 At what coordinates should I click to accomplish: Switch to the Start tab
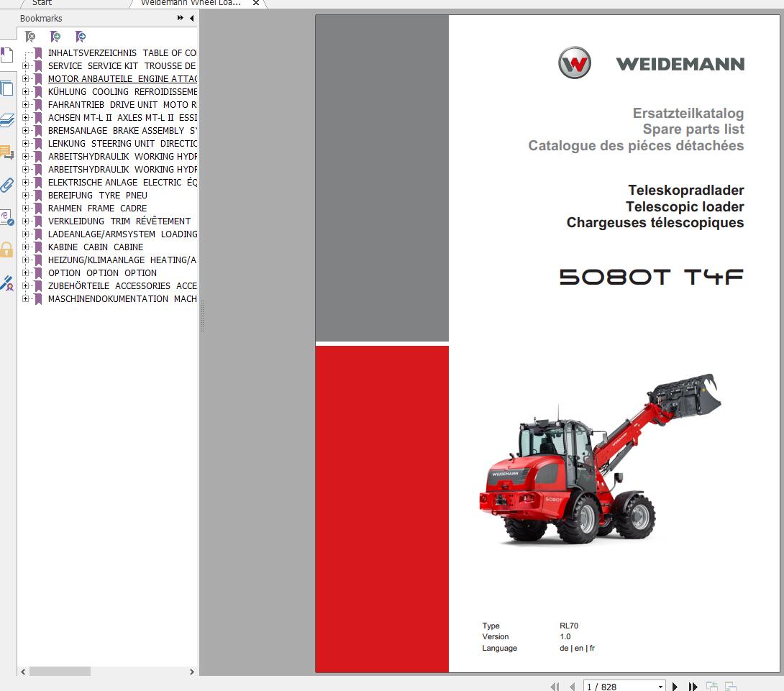point(42,3)
